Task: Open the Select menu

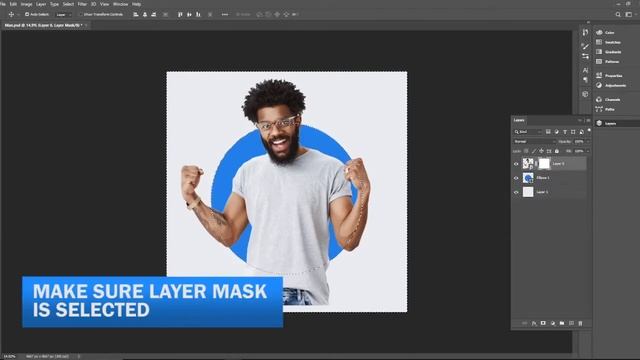Action: [68, 4]
